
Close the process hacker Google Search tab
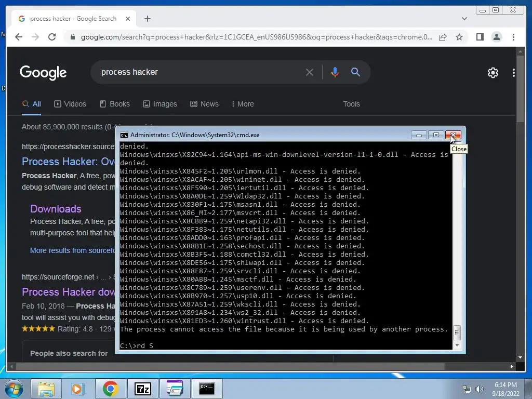(128, 19)
